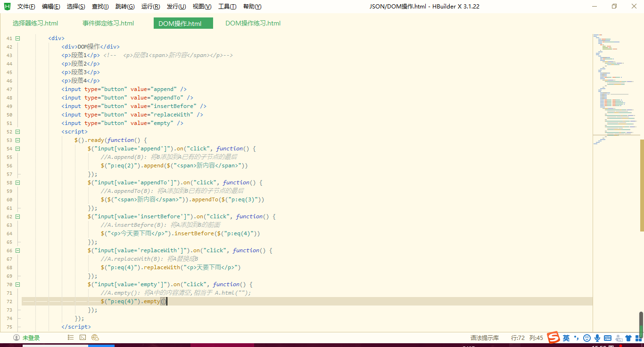The height and width of the screenshot is (347, 644).
Task: Open the 编辑(E) menu
Action: point(51,7)
